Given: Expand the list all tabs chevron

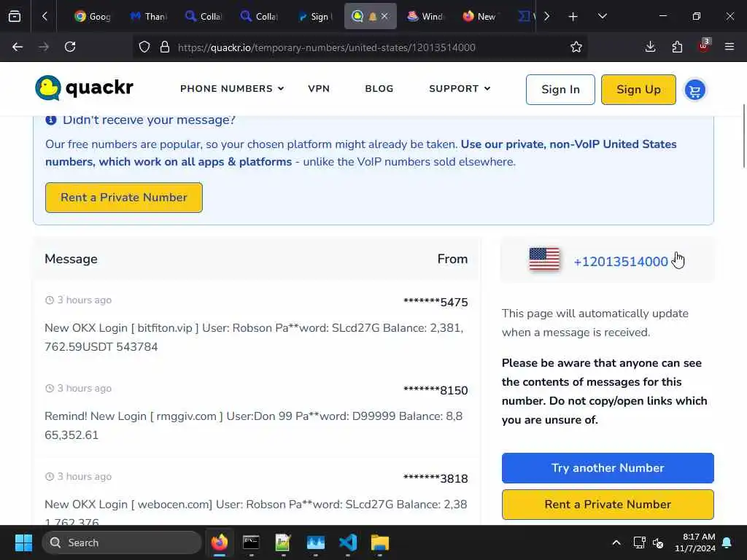Looking at the screenshot, I should point(602,16).
